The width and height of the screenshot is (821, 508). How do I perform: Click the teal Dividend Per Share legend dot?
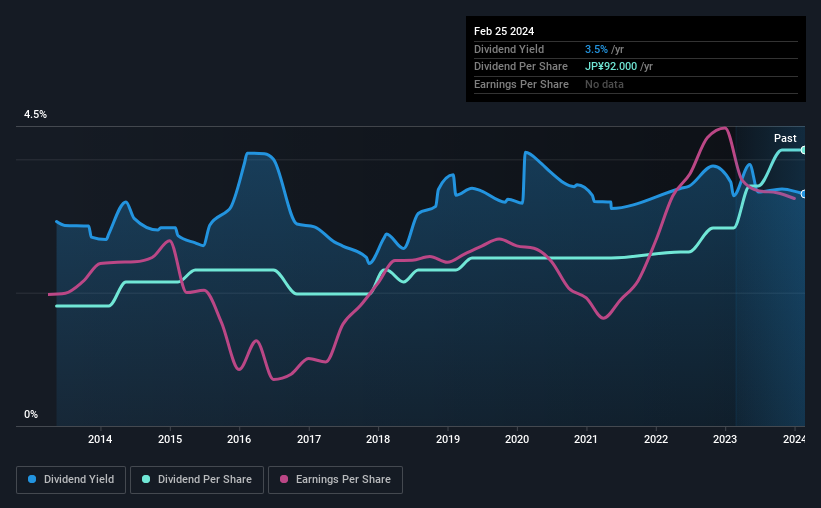(x=146, y=479)
